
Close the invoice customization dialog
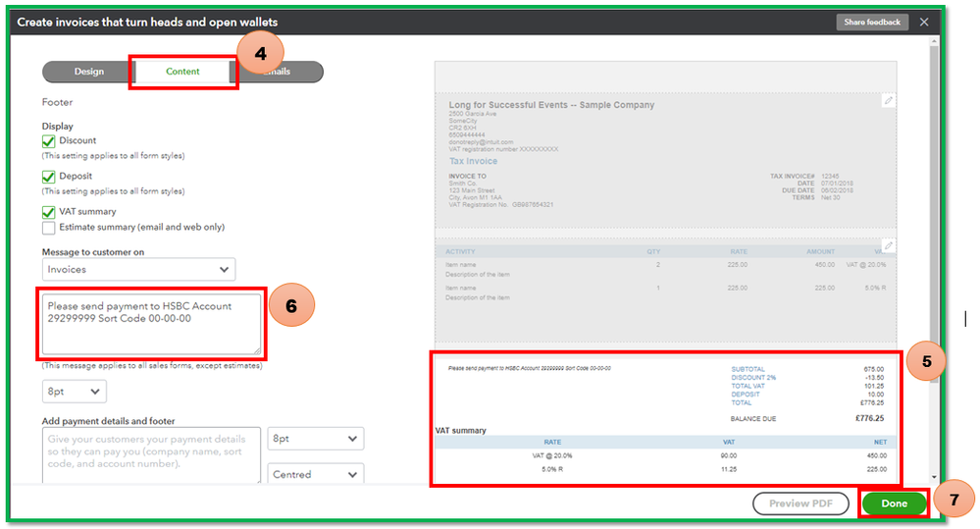click(924, 22)
